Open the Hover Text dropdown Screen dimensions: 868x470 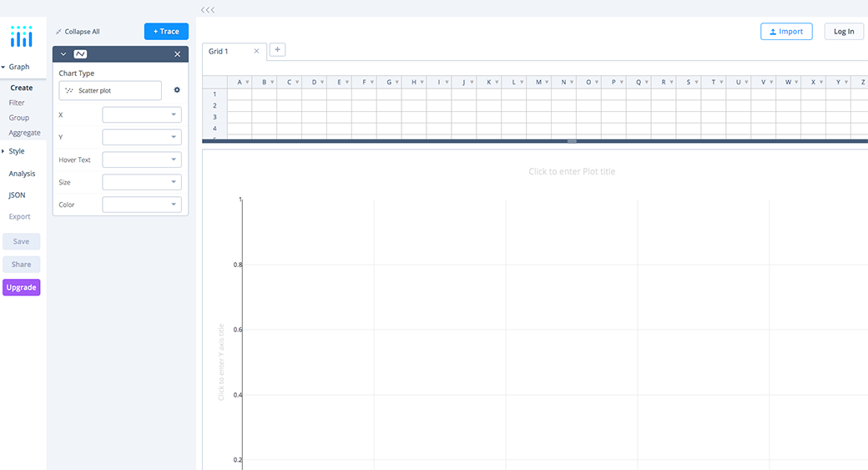coord(142,159)
